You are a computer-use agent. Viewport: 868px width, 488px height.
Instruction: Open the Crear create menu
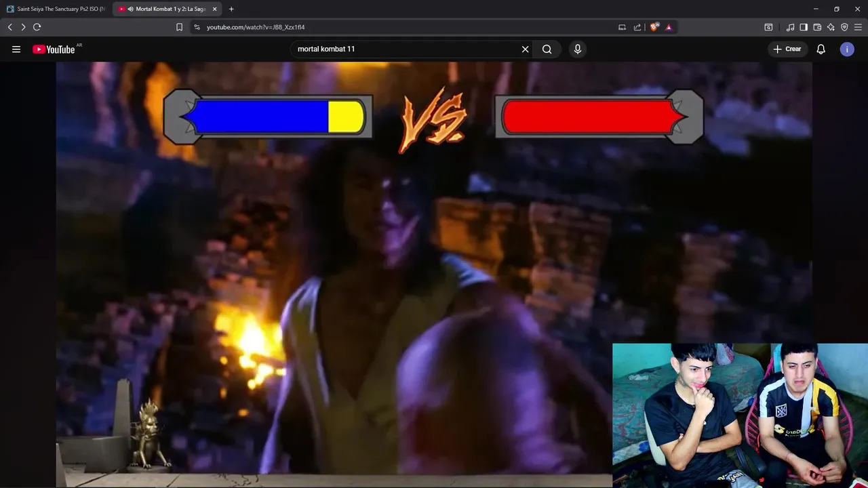coord(788,49)
